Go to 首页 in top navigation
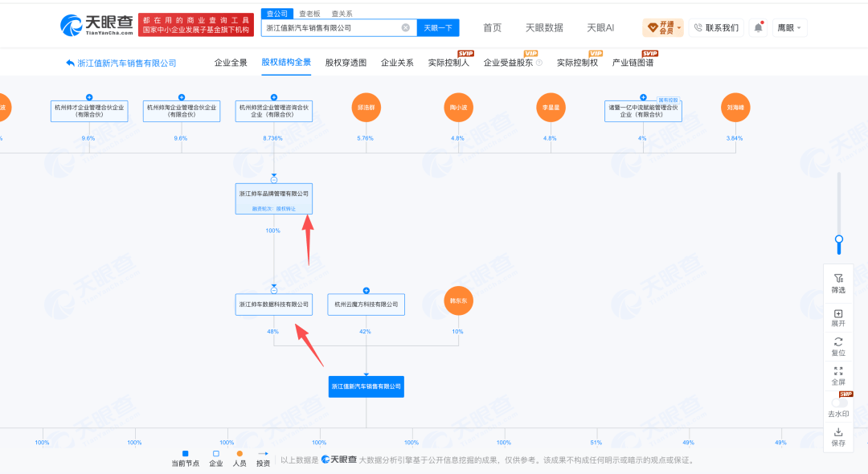 (492, 27)
